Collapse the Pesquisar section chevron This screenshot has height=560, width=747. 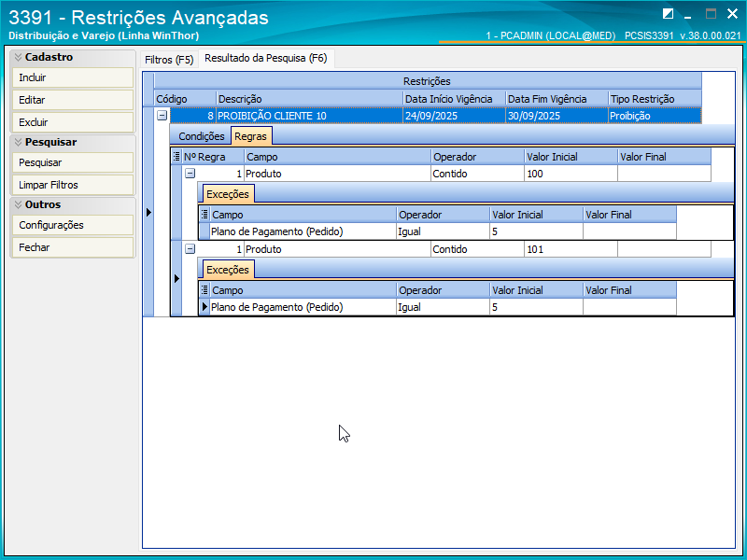pos(18,142)
